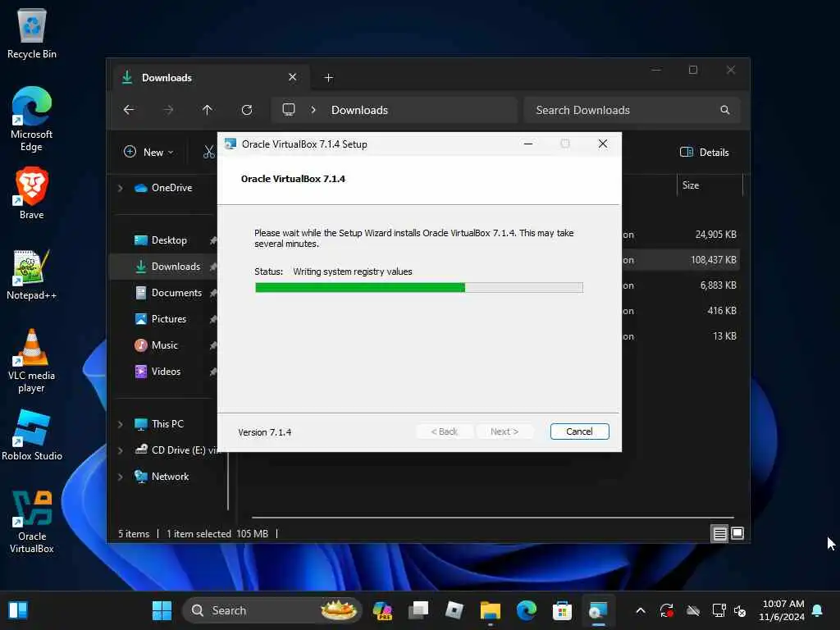Open File Explorer from the taskbar

pos(491,610)
